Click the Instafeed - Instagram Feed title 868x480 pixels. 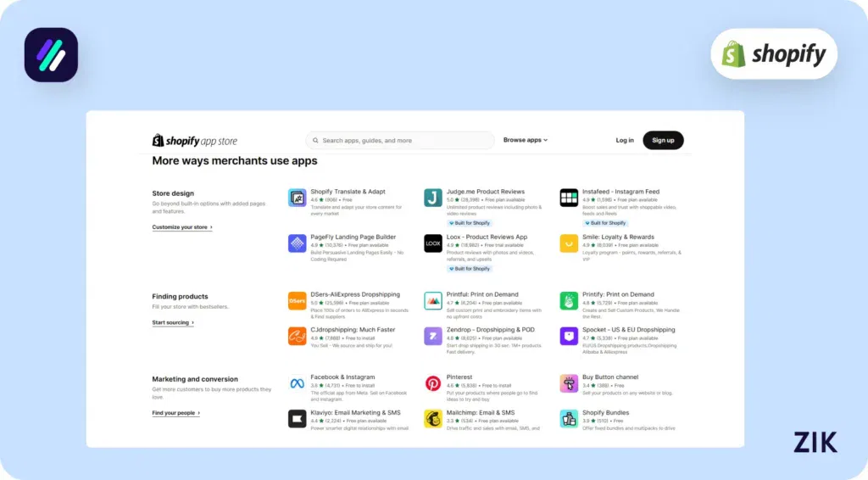(620, 192)
